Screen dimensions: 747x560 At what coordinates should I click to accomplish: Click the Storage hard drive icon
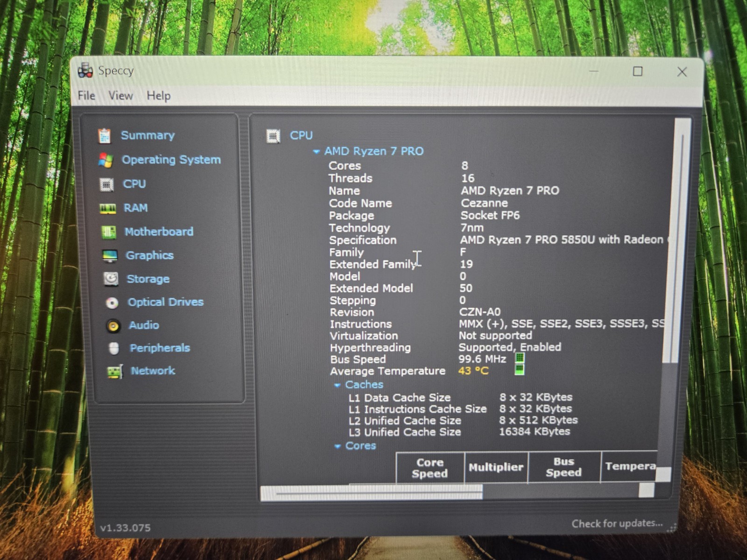coord(111,279)
